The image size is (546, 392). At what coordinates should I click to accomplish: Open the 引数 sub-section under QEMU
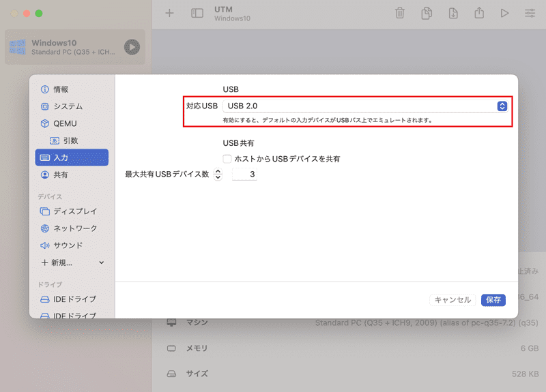coord(72,140)
